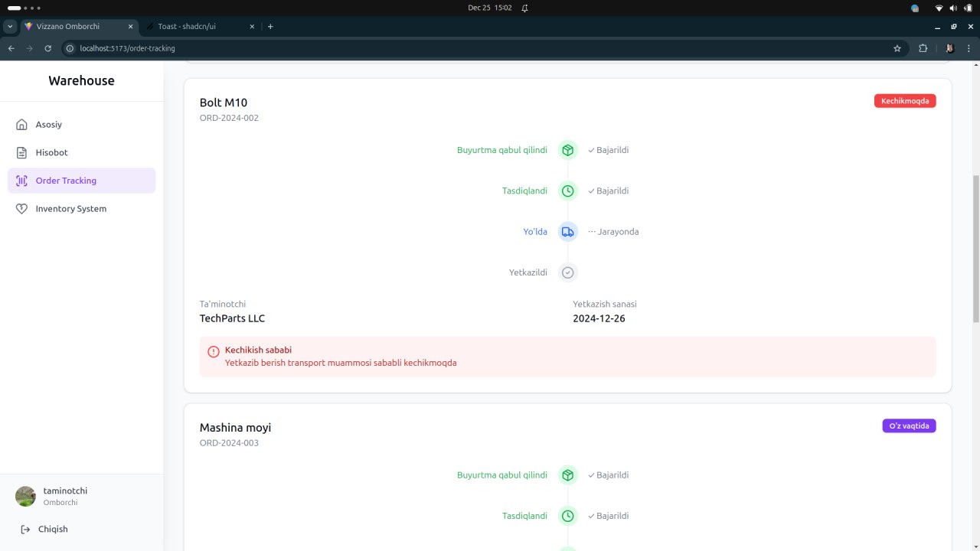Click the Chiqish logout button
The width and height of the screenshot is (980, 551).
tap(53, 529)
